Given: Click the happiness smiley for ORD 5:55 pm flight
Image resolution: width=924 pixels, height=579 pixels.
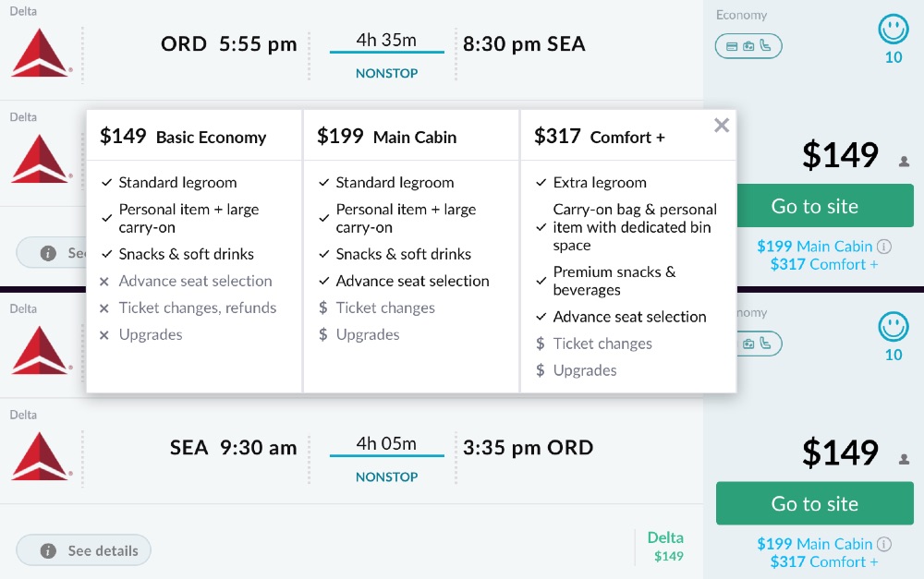Looking at the screenshot, I should pyautogui.click(x=894, y=30).
